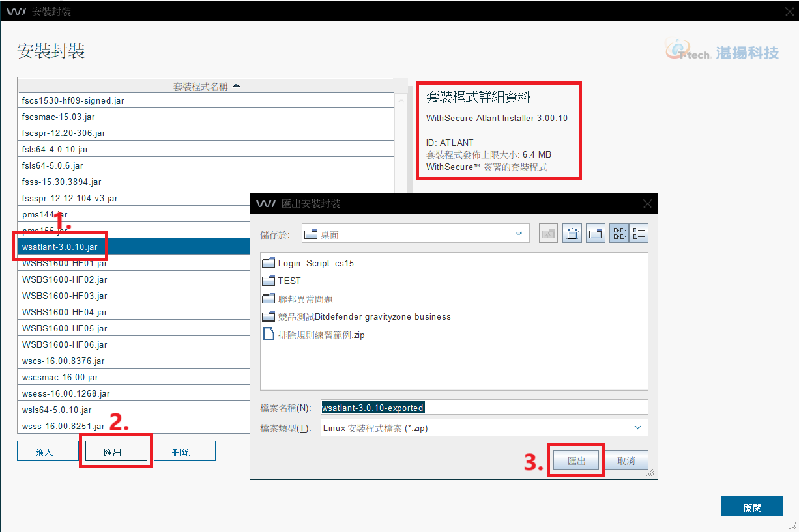799x532 pixels.
Task: Click the up one level folder icon
Action: tap(549, 234)
